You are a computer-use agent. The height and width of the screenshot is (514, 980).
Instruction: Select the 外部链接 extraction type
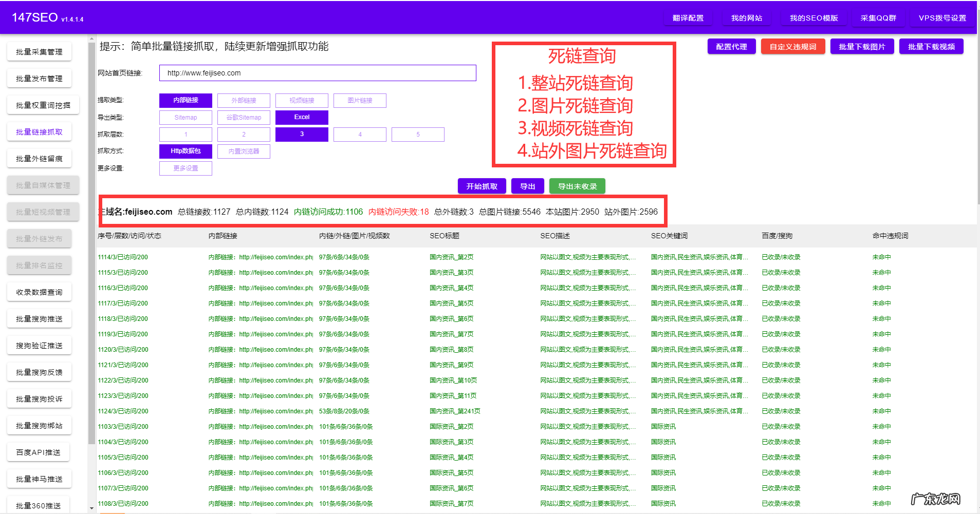click(x=244, y=100)
